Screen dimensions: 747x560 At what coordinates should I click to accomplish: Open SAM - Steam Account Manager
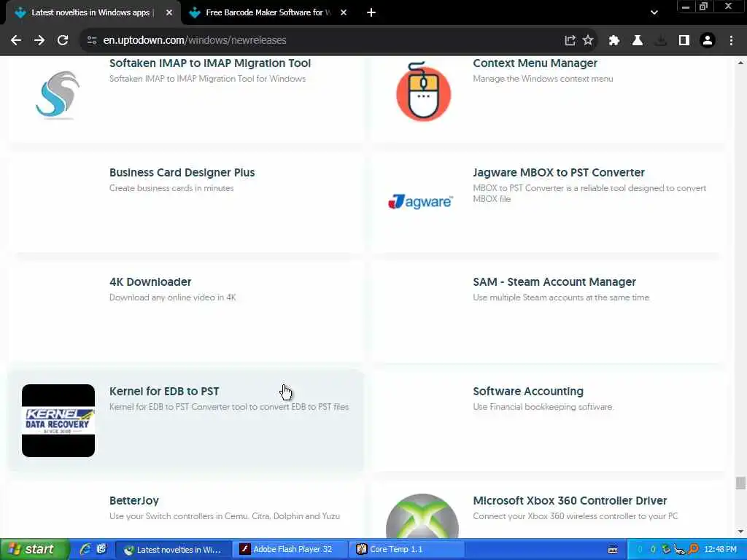coord(554,282)
